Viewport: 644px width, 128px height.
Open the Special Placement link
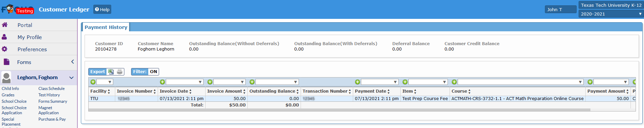coord(11,122)
